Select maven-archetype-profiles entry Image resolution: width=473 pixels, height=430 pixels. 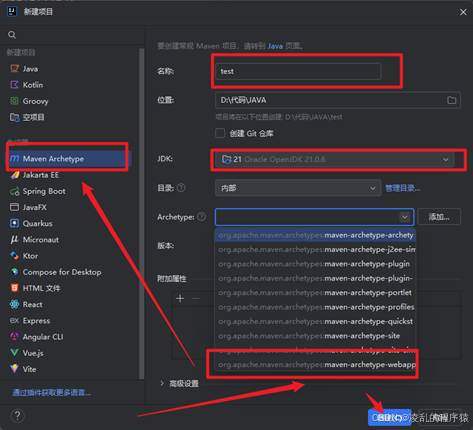pos(315,307)
